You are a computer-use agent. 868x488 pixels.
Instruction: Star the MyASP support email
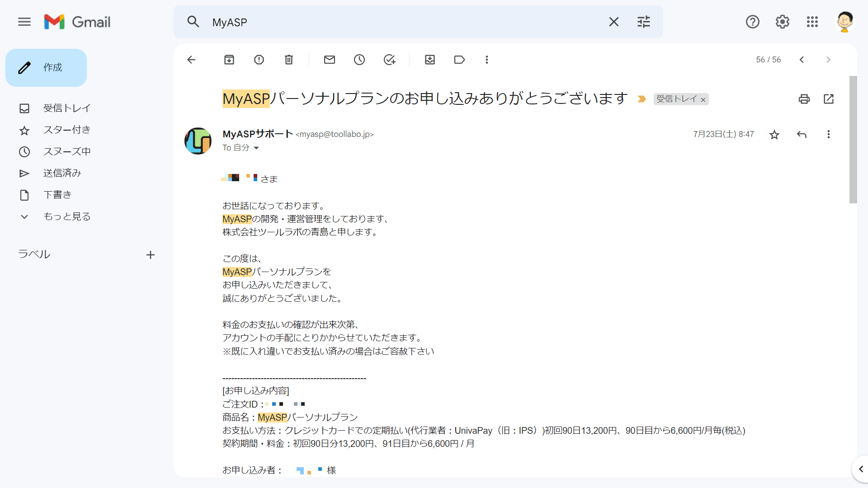pos(774,134)
